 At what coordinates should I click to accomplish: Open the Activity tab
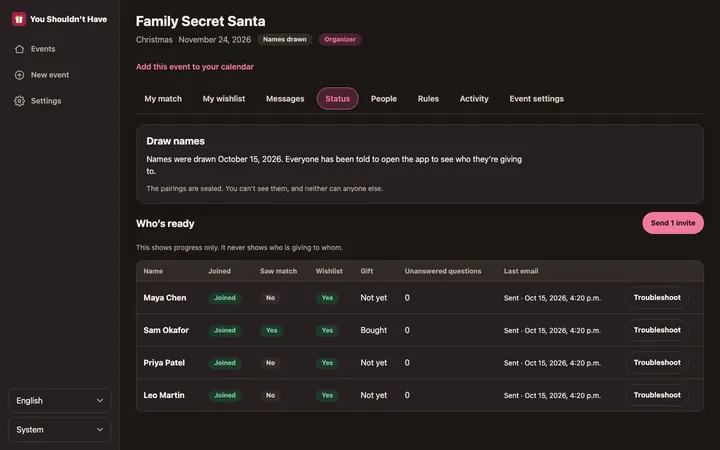point(474,99)
